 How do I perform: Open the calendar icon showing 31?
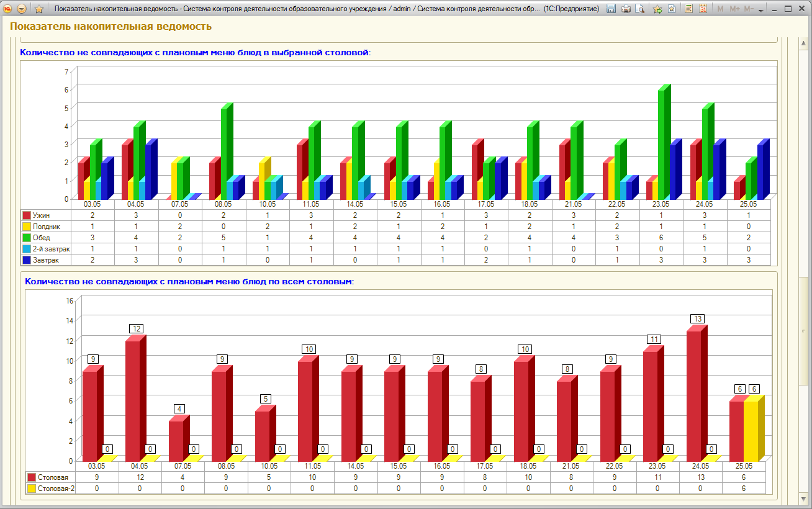click(703, 9)
